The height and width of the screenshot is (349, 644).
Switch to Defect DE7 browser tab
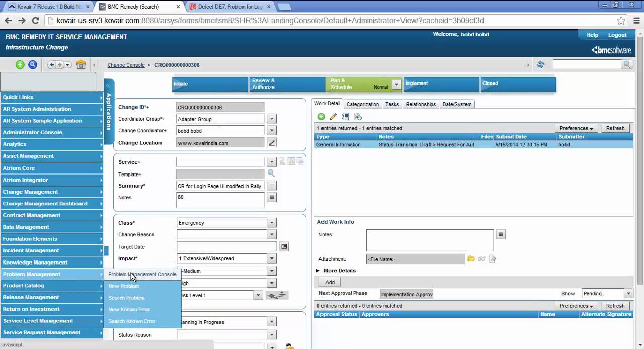click(229, 7)
